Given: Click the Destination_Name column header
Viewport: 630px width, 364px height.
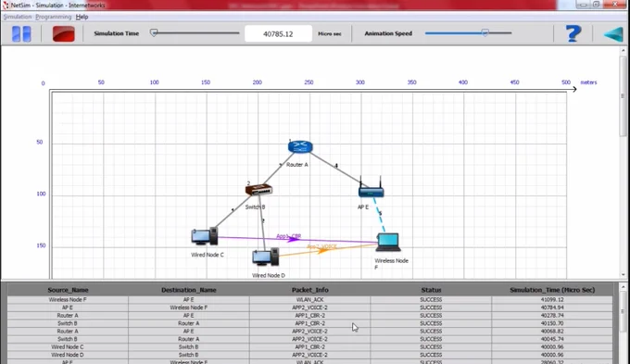Looking at the screenshot, I should click(x=189, y=290).
